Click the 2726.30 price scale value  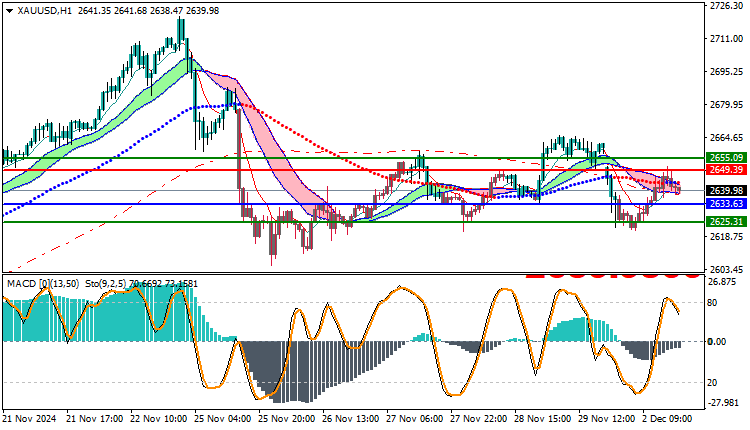point(726,6)
